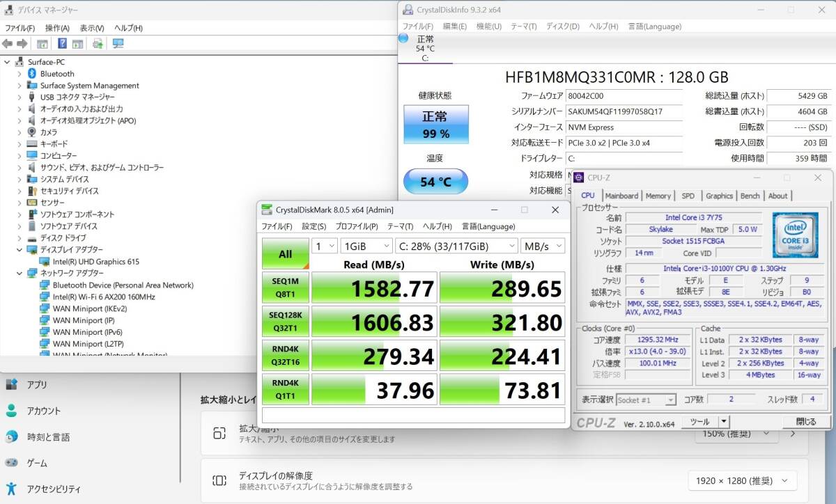836x504 pixels.
Task: Click the serial number field in CrystalDiskInfo
Action: point(624,111)
